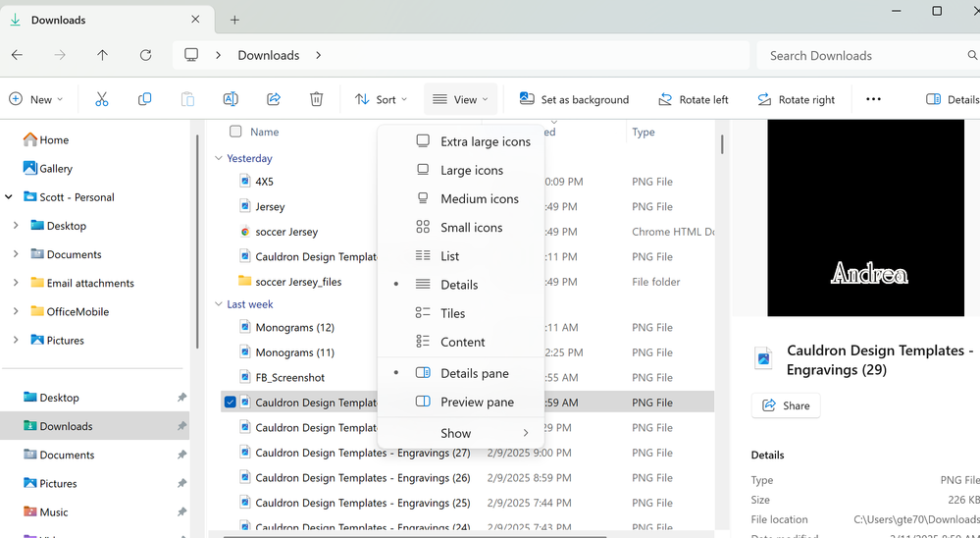Collapse Scott - Personal tree node
This screenshot has height=538, width=980.
(x=9, y=197)
